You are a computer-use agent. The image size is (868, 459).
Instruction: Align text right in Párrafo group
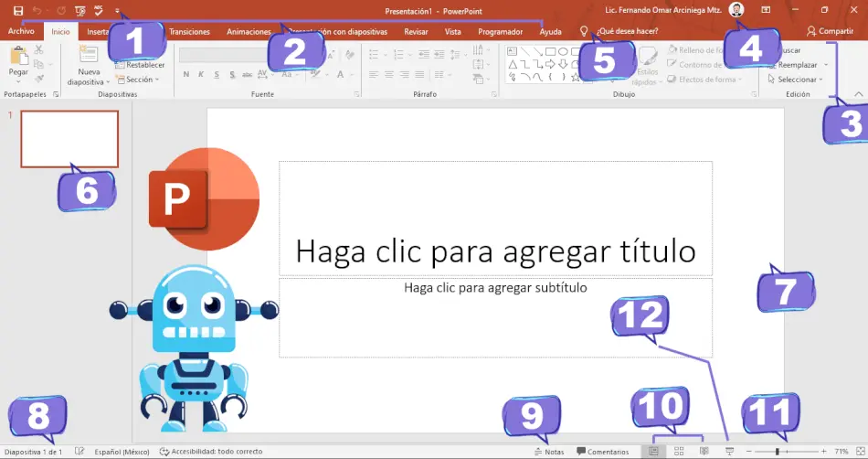405,74
